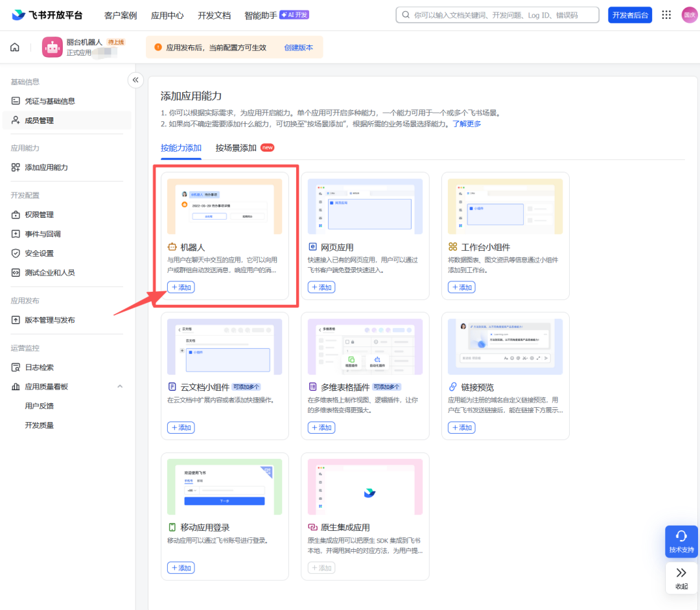Add the 机器人 capability
Screen dimensions: 700x610
click(181, 287)
